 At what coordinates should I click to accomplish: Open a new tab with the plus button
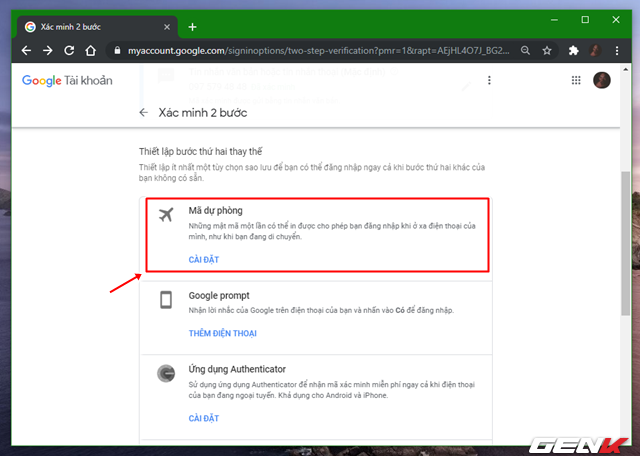tap(192, 27)
